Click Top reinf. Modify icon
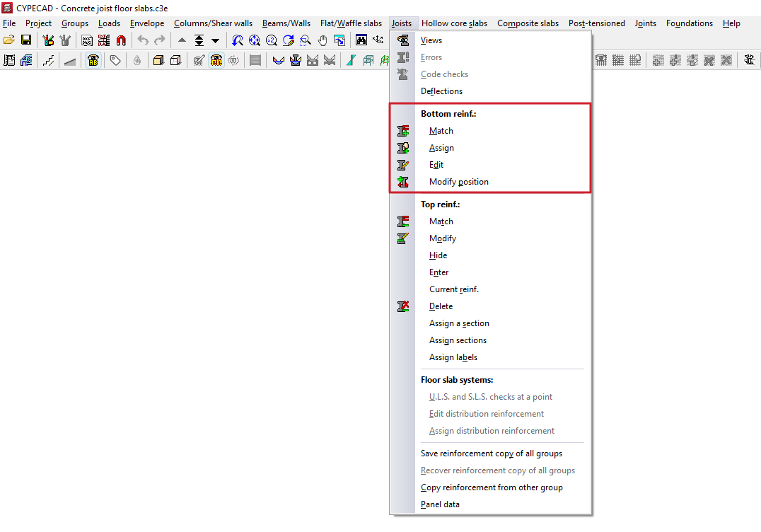Viewport: 761px width, 532px height. [403, 238]
